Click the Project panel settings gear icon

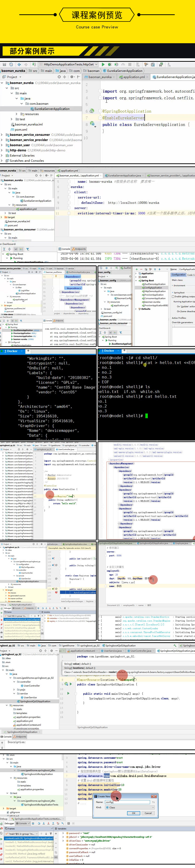pos(72,77)
